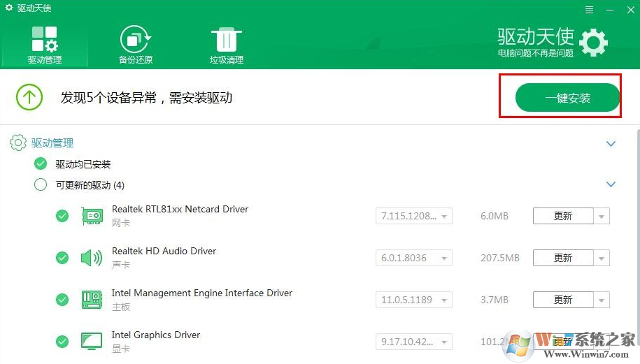Click the speaker sound card icon

pos(92,258)
